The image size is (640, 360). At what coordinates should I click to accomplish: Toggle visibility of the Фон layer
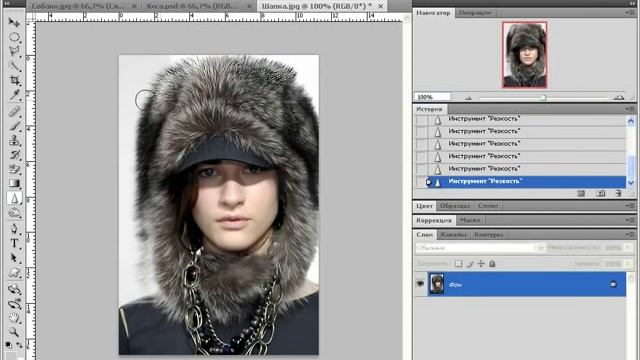(420, 284)
